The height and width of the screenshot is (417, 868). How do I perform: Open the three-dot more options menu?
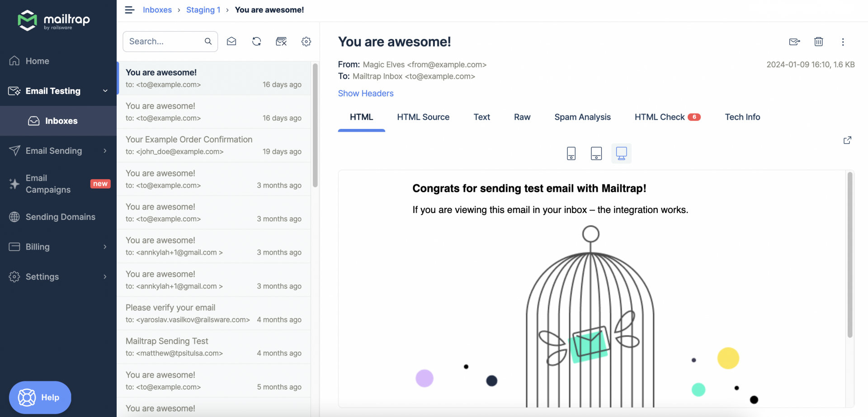coord(843,42)
